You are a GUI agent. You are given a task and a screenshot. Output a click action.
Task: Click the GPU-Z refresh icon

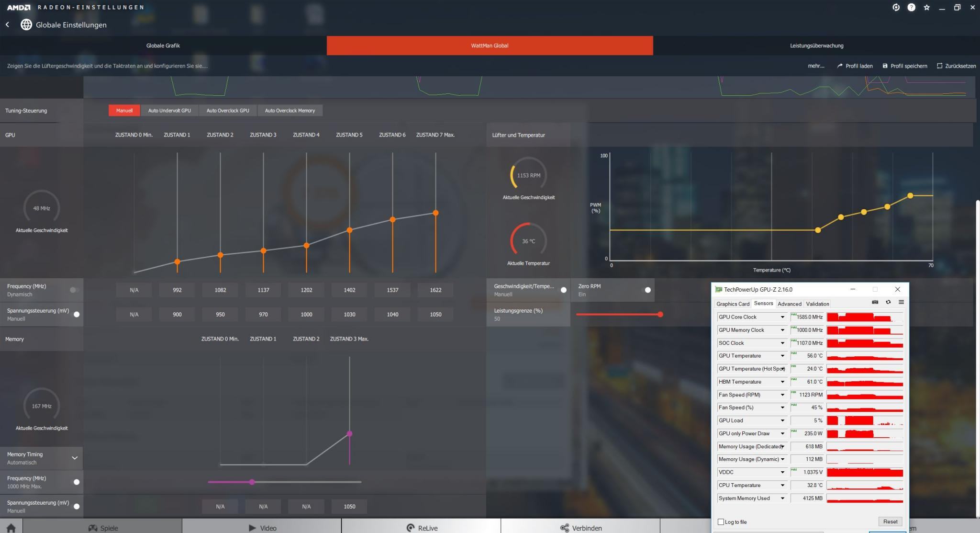click(x=888, y=302)
